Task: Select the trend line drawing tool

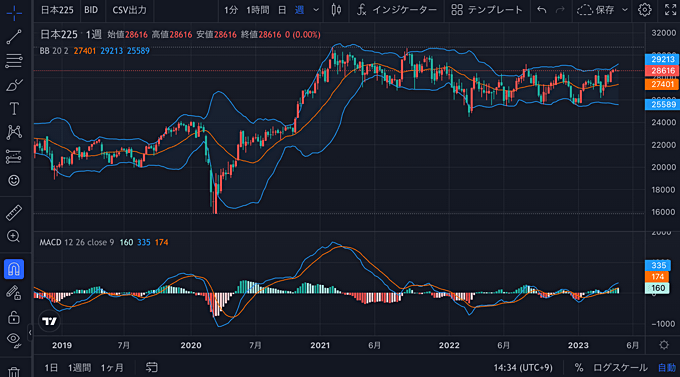Action: (x=14, y=37)
